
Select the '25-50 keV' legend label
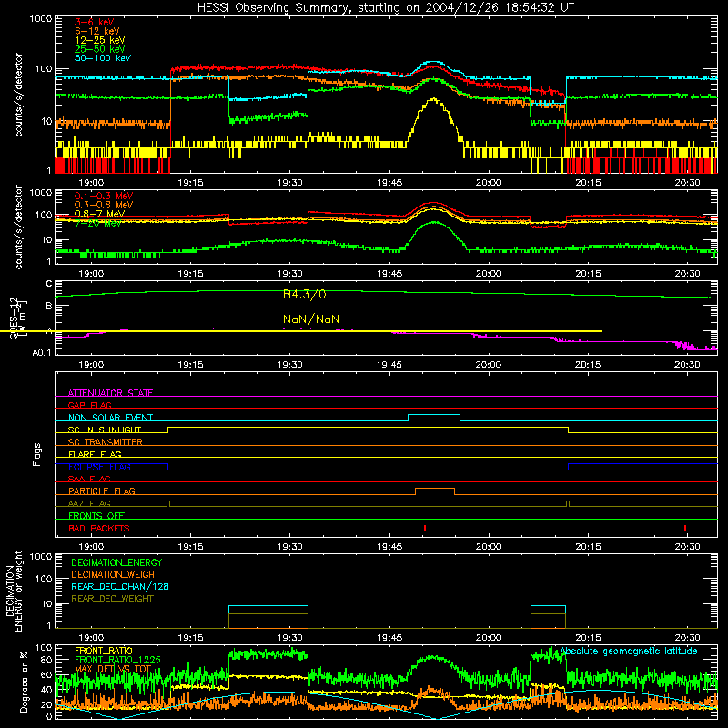pos(100,49)
